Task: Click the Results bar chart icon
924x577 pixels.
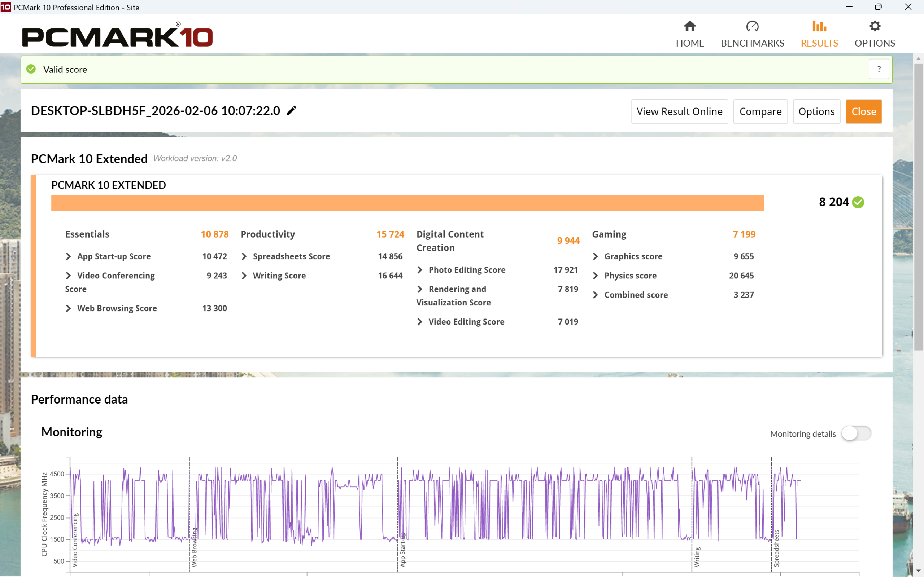Action: point(819,26)
